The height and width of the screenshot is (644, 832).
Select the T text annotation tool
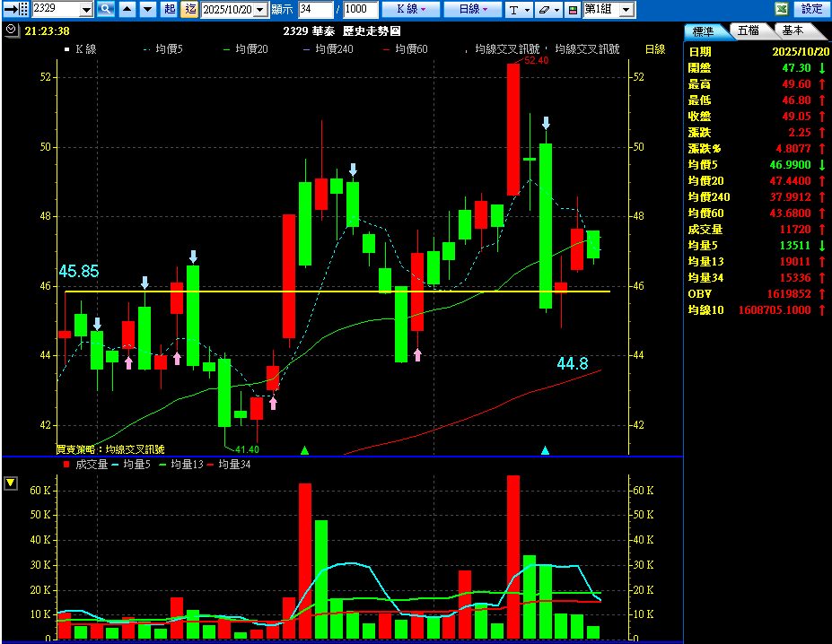513,10
